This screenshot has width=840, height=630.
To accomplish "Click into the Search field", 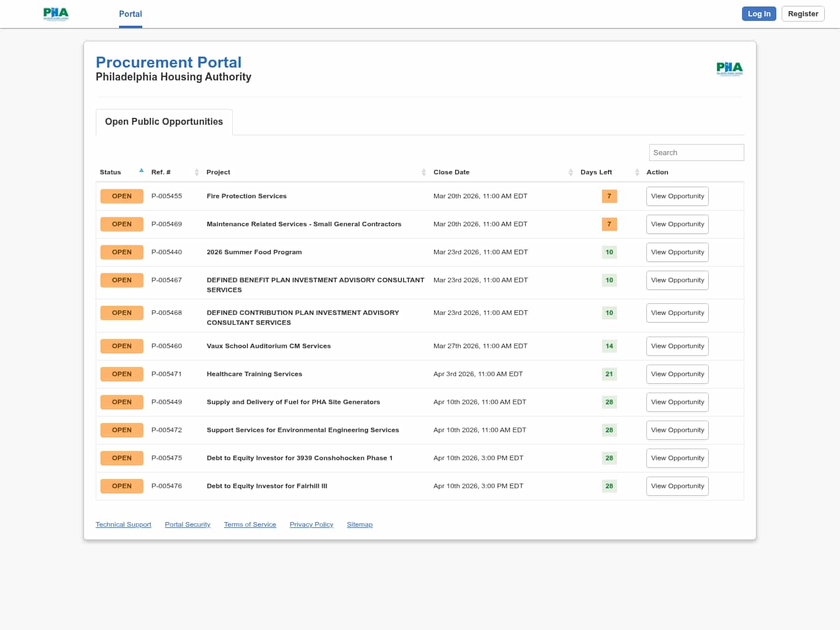I will tap(696, 153).
